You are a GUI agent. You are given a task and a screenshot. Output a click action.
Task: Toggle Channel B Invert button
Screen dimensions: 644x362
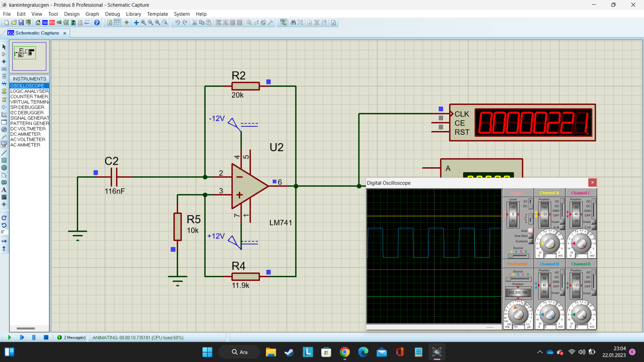562,293
